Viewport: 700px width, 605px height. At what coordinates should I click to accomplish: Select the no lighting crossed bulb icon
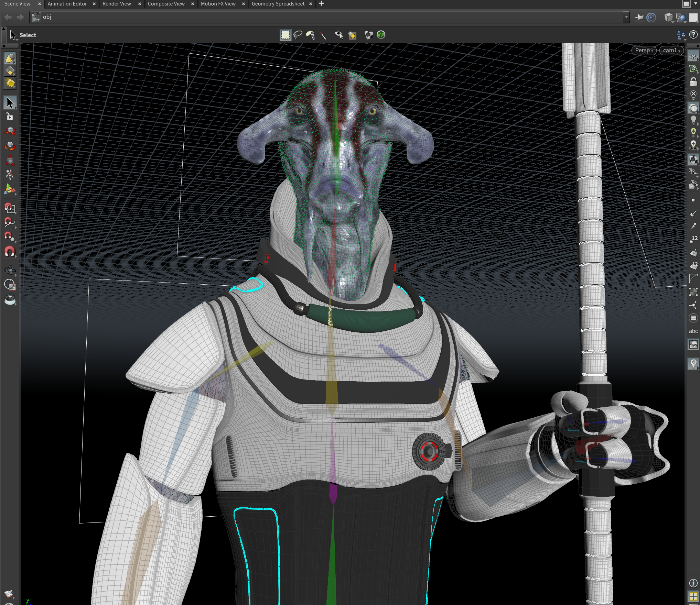[x=693, y=95]
